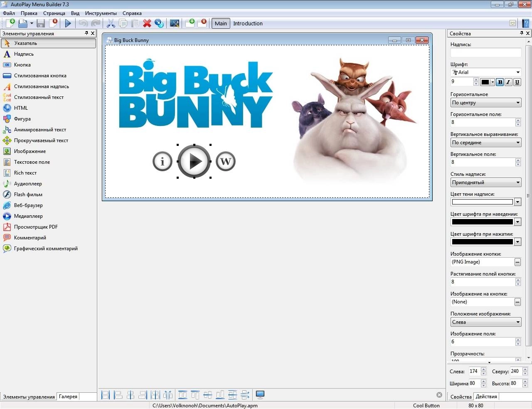532x409 pixels.
Task: Toggle underline font style
Action: click(x=517, y=82)
